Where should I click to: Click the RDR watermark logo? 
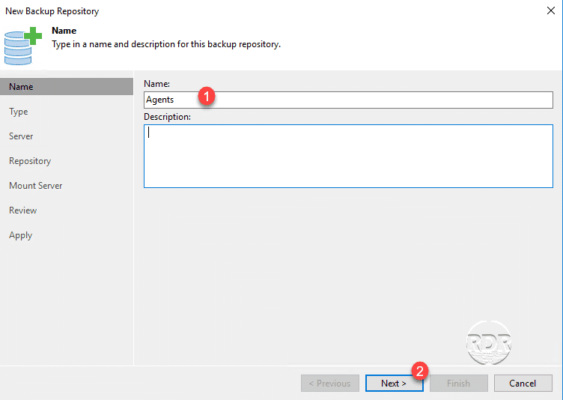(489, 343)
